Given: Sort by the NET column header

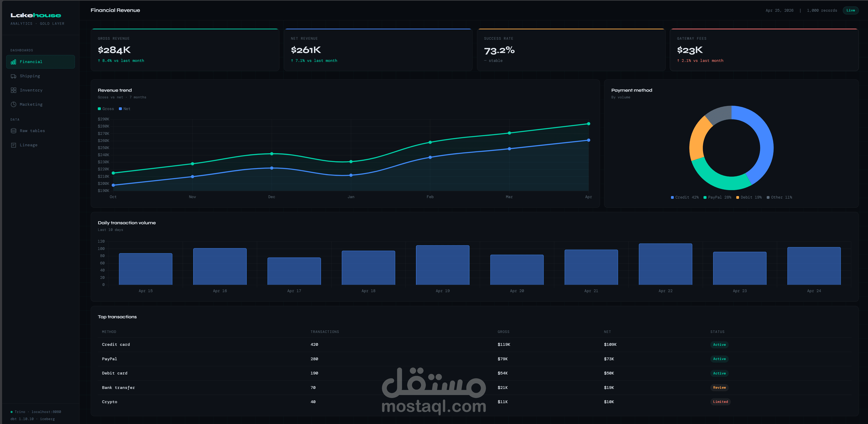Looking at the screenshot, I should click(607, 332).
